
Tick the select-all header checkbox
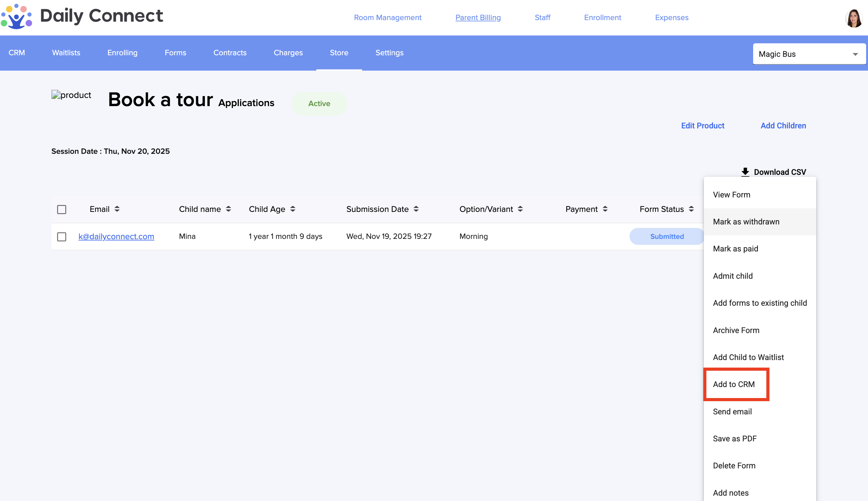62,209
